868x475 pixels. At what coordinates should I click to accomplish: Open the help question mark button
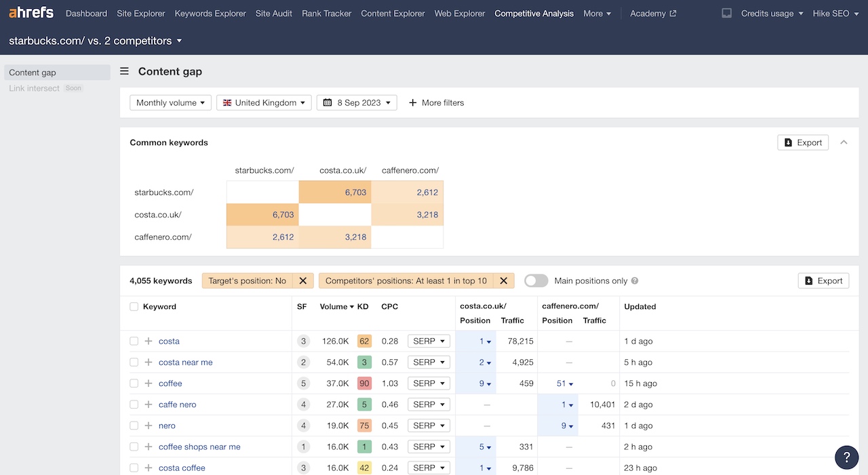[x=846, y=457]
